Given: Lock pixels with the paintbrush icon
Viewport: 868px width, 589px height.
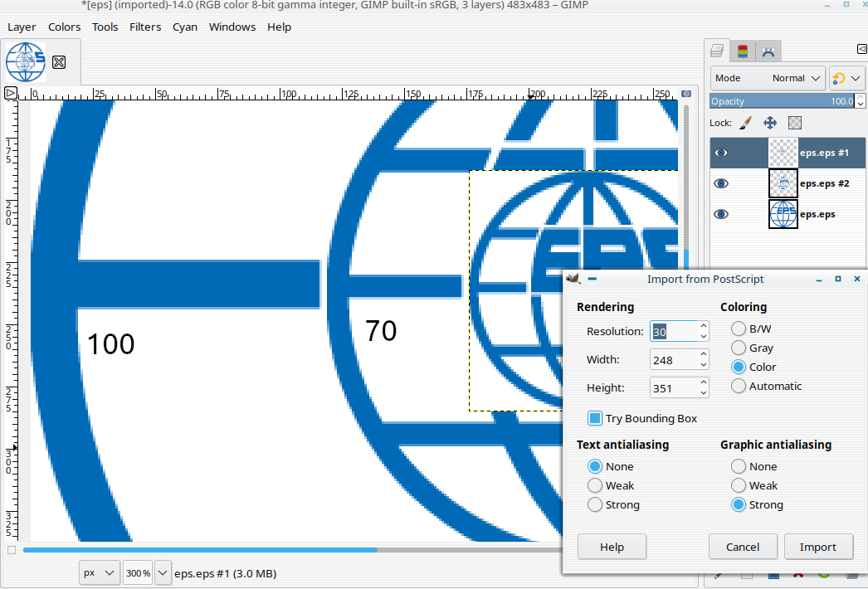Looking at the screenshot, I should [x=746, y=123].
